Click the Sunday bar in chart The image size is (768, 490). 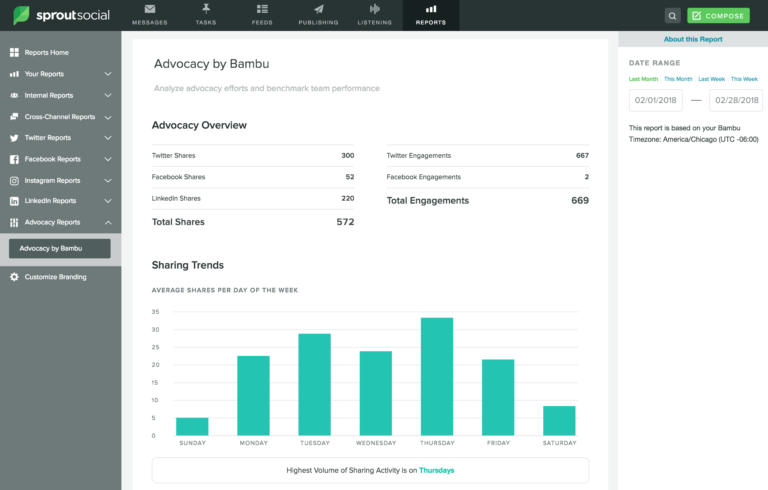pos(192,426)
